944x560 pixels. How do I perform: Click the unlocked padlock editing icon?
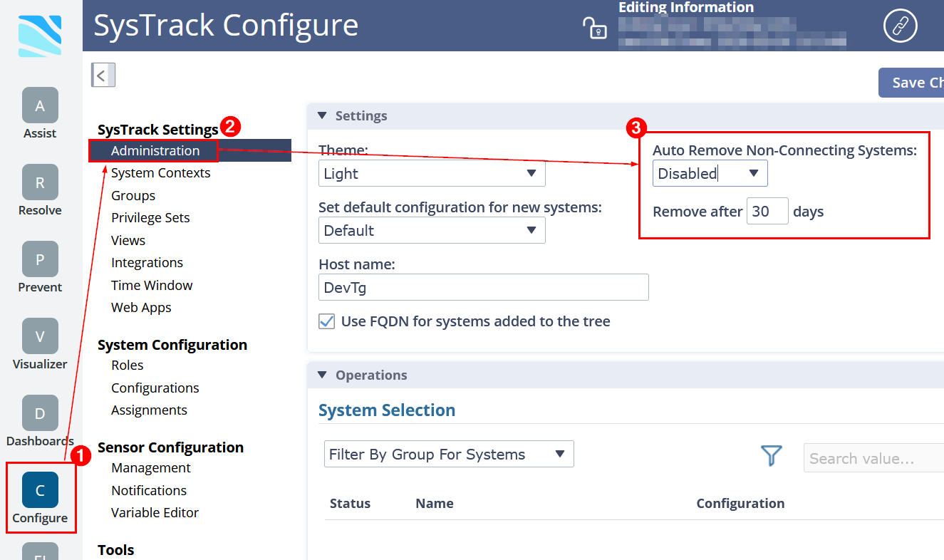594,28
